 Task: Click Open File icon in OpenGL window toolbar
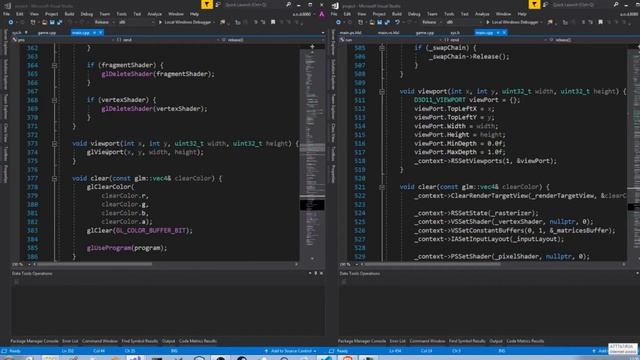44,22
